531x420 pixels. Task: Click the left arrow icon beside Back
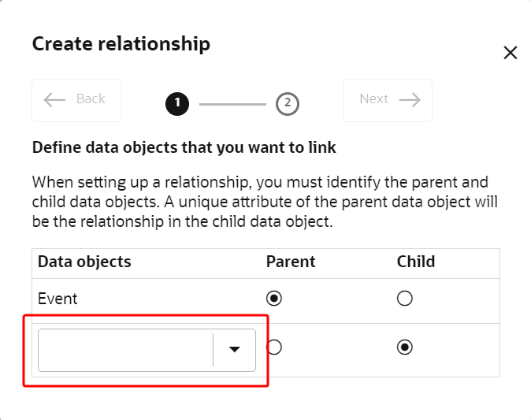point(54,99)
